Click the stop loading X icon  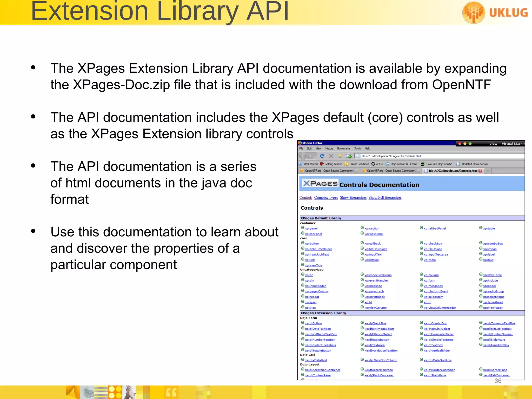(331, 156)
